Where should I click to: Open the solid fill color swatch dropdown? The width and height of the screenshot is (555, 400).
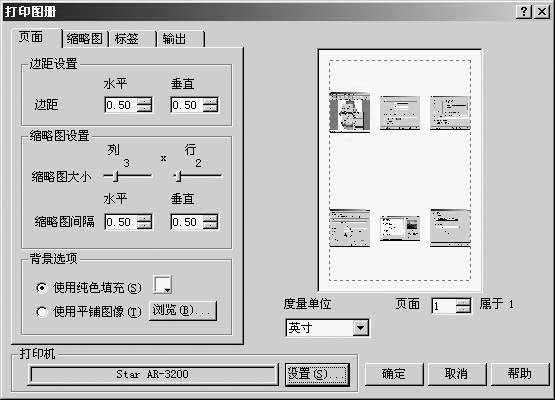pyautogui.click(x=162, y=285)
